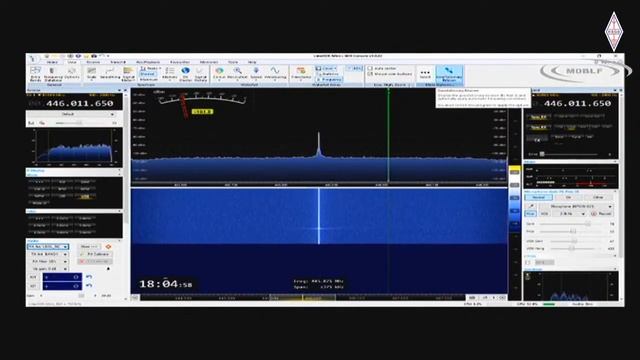
Task: Open the Tools ribbon tab
Action: tap(233, 62)
